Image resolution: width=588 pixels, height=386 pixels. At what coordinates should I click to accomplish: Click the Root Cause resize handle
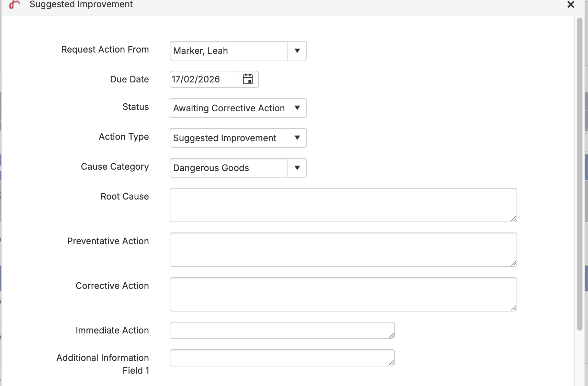(513, 219)
